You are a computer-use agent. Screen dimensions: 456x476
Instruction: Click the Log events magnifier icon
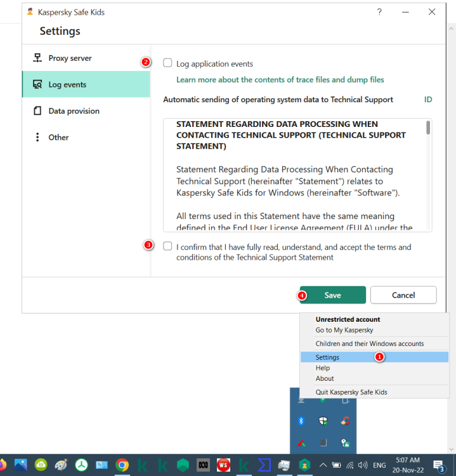pyautogui.click(x=37, y=84)
